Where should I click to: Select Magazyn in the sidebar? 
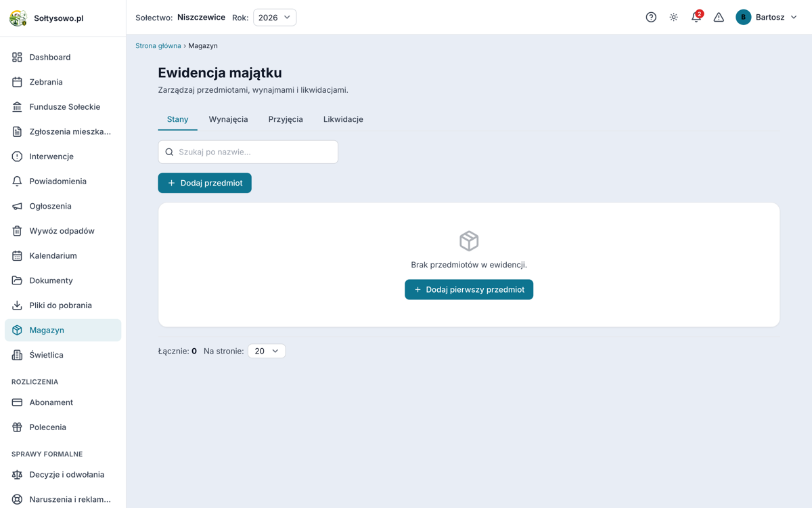[63, 330]
